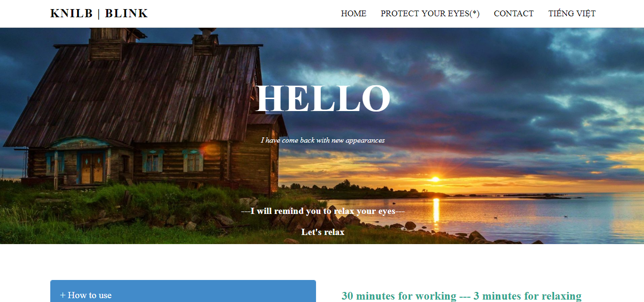Click the setting sun in hero image
This screenshot has width=644, height=302.
(x=435, y=179)
